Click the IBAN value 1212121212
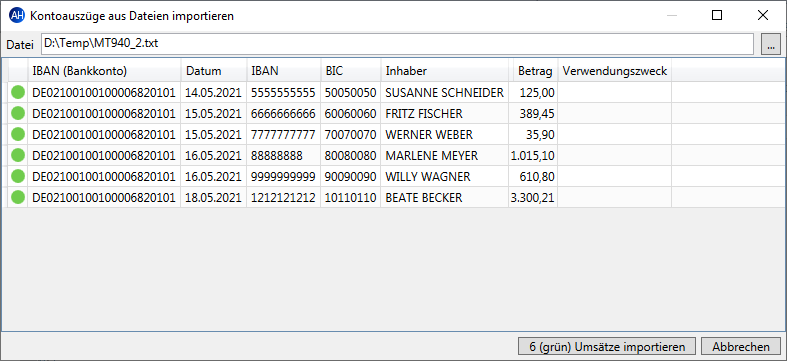 tap(283, 198)
